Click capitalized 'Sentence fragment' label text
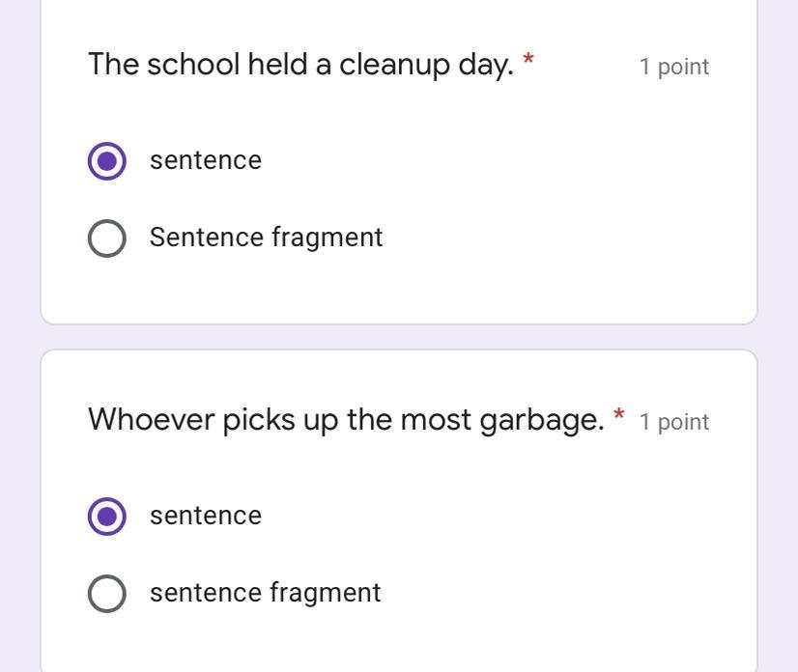Screen dimensions: 798x672 pos(266,238)
